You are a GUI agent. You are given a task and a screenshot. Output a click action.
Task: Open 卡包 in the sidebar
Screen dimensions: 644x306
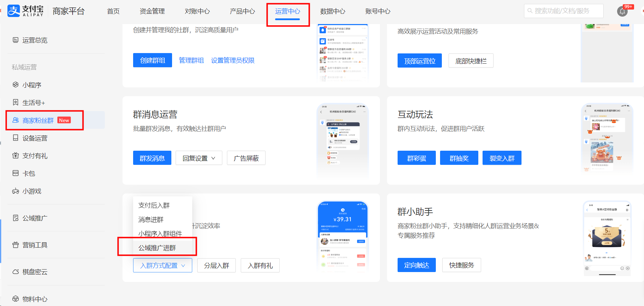[29, 173]
